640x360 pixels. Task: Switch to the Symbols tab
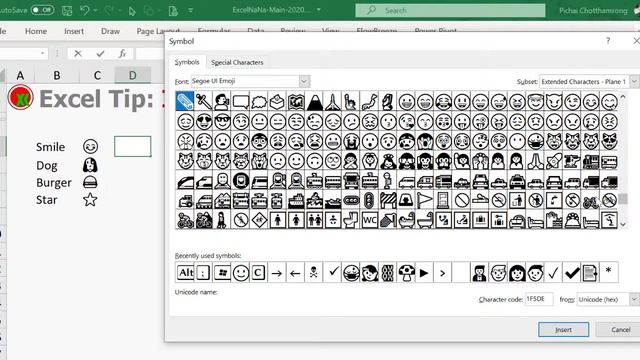(187, 62)
